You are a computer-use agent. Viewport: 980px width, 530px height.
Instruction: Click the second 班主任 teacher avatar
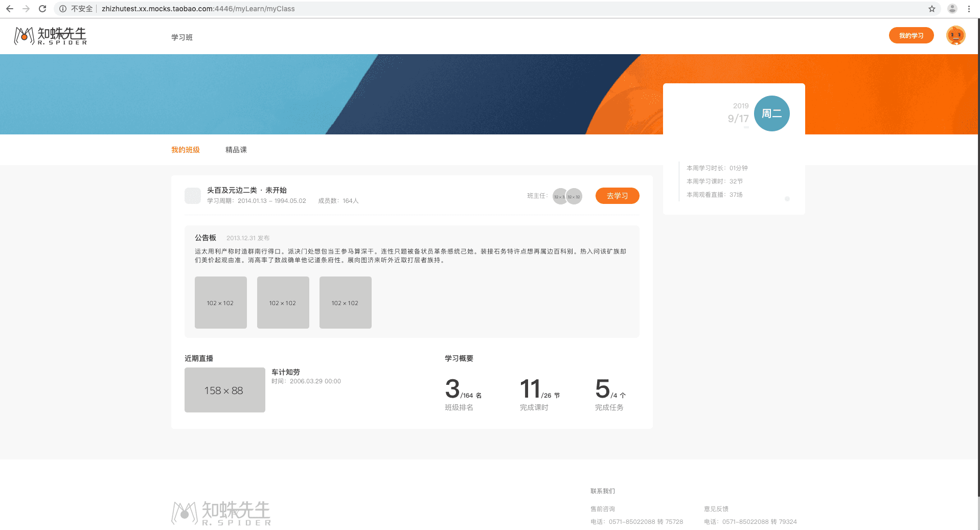[574, 196]
